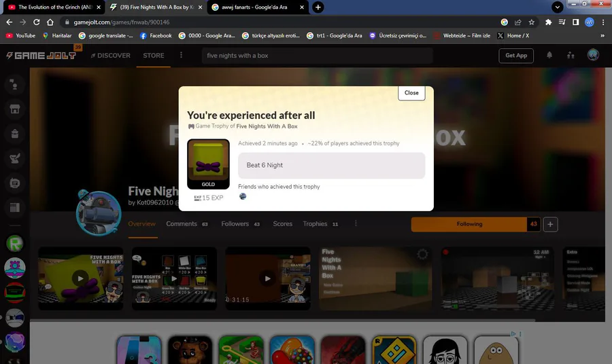Viewport: 612px width, 364px height.
Task: Open the Game Jolt sidebar store icon
Action: pos(15,109)
